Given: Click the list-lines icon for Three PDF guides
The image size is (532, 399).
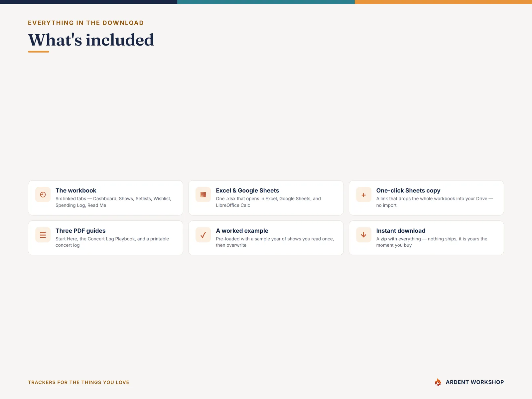Looking at the screenshot, I should tap(43, 235).
